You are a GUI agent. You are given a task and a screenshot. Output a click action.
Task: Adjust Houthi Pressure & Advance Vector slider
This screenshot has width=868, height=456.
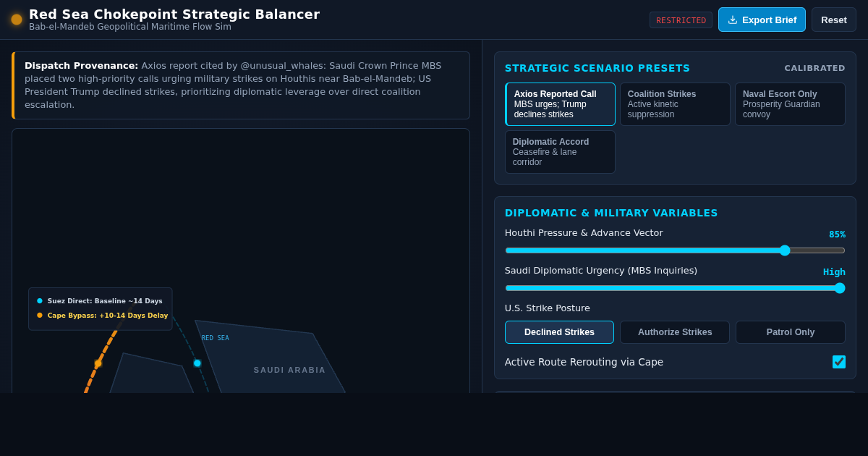(675, 250)
